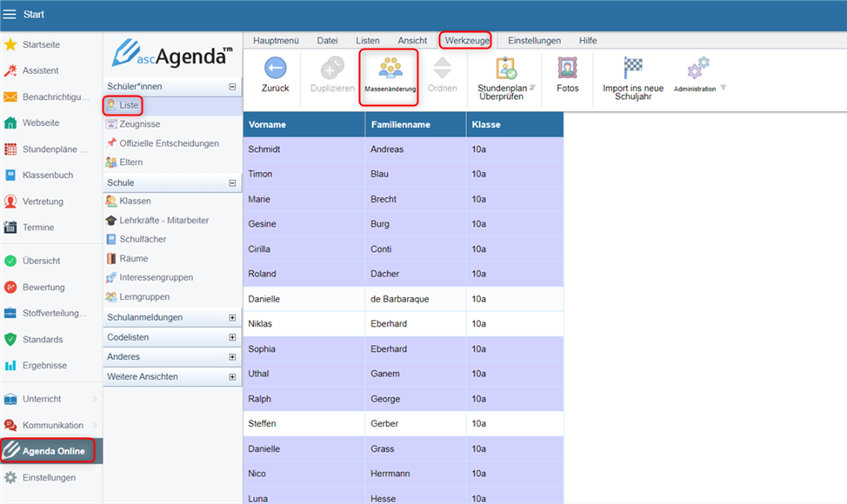847x504 pixels.
Task: Select the row with Familienname Brecht
Action: (403, 199)
